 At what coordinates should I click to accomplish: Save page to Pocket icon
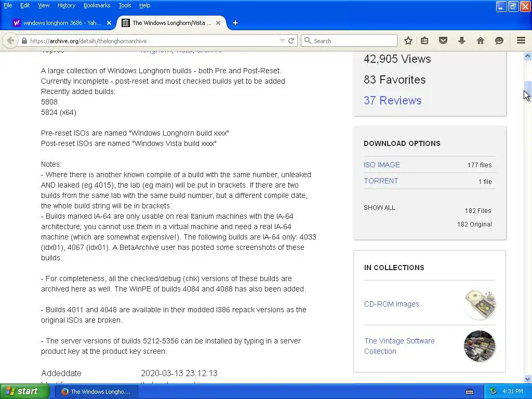[443, 41]
